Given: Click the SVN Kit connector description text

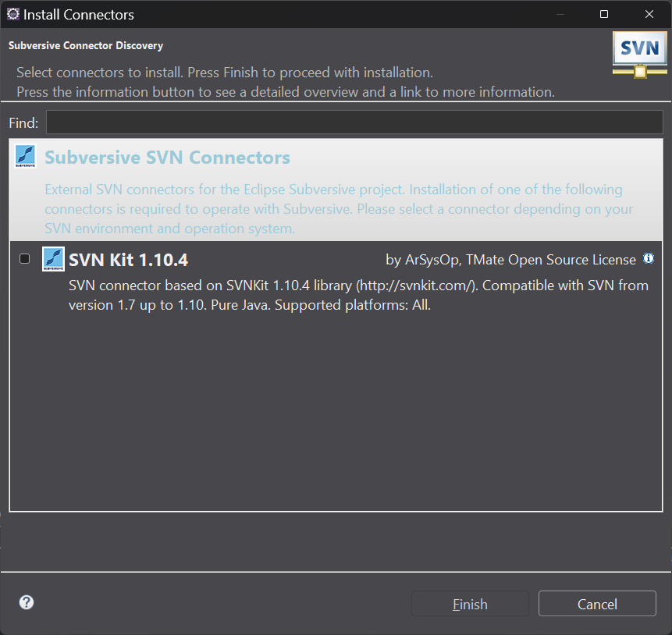Looking at the screenshot, I should click(358, 295).
